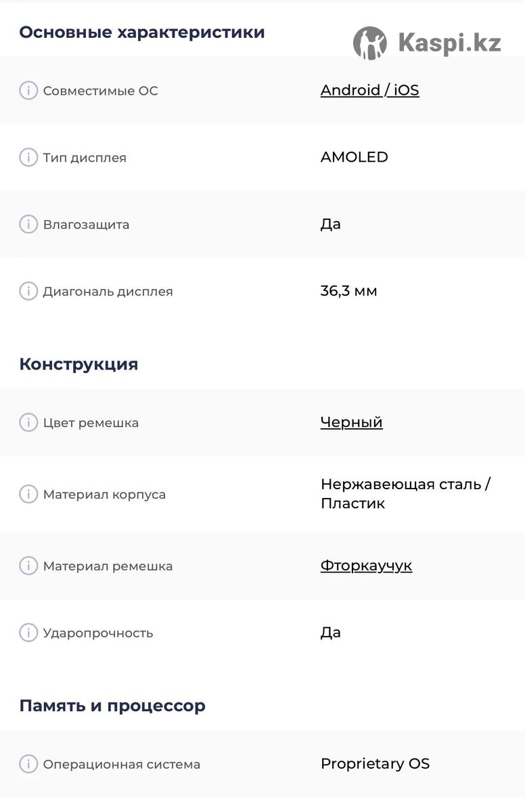This screenshot has height=812, width=525.
Task: Click info icon for Операционная система
Action: coord(28,764)
